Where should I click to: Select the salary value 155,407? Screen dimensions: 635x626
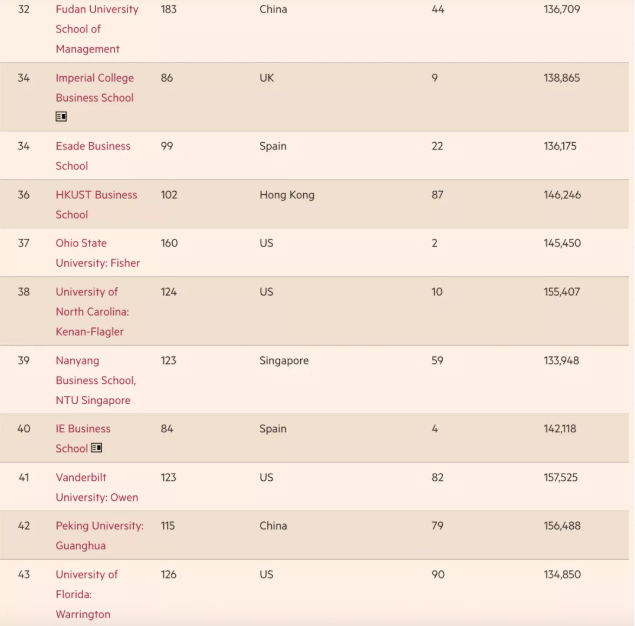tap(562, 292)
